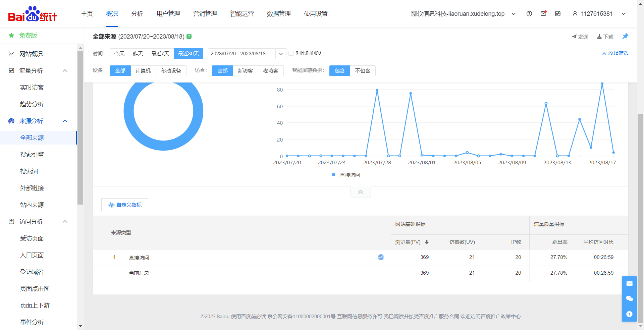Image resolution: width=644 pixels, height=330 pixels.
Task: Open the help question mark icon
Action: click(529, 14)
